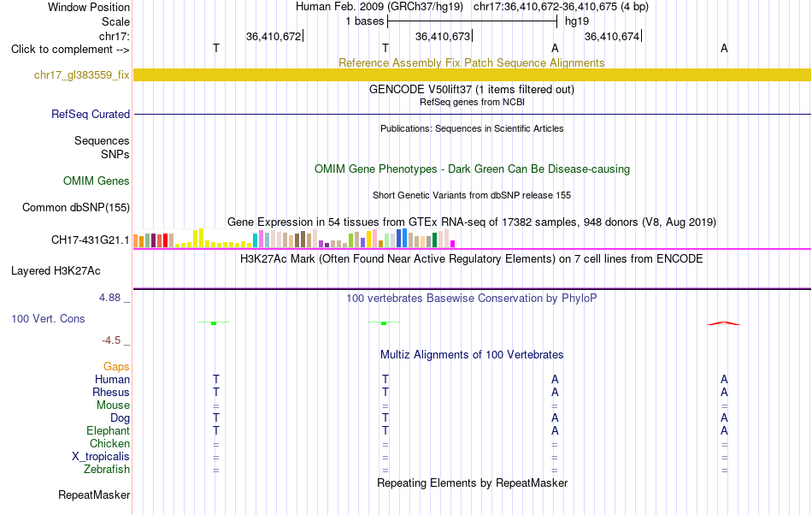Click the red negative PhyloP conservation mark
This screenshot has width=812, height=515.
tap(723, 324)
